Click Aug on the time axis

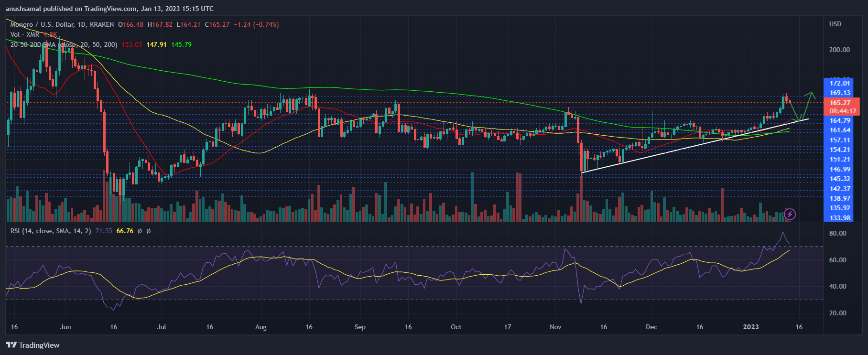260,327
